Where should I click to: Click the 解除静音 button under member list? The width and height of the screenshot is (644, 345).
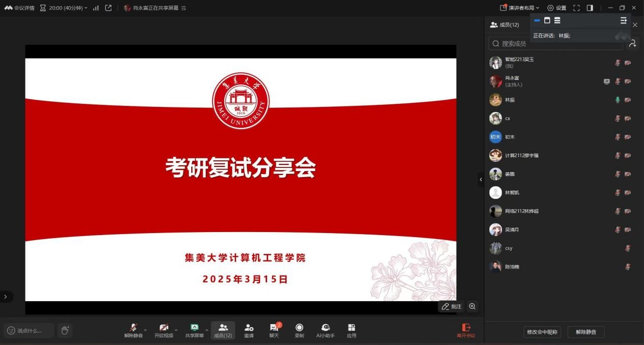tap(586, 332)
